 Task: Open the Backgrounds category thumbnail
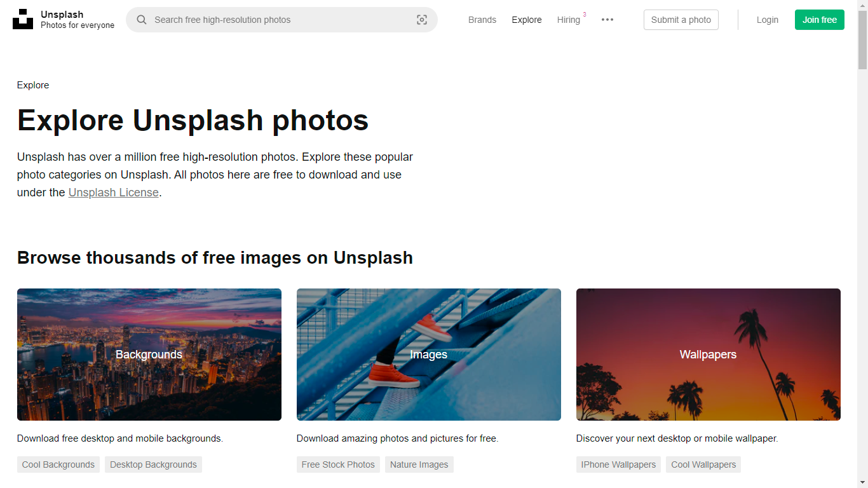149,355
